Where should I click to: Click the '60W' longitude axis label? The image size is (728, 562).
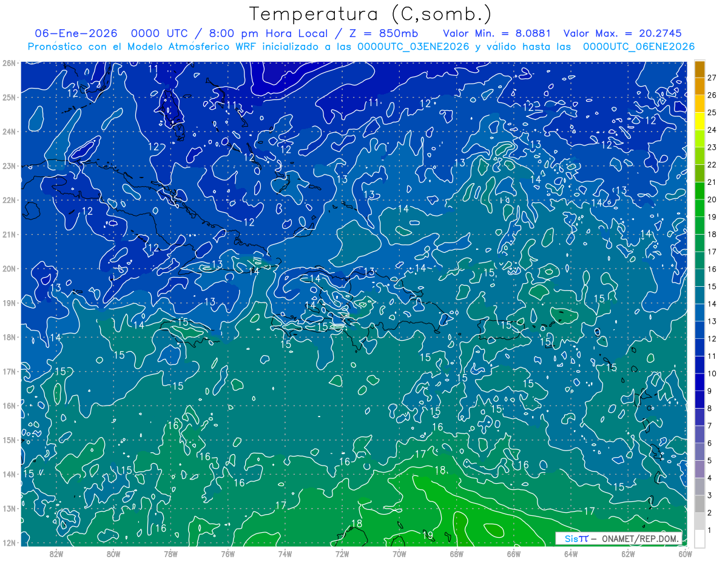(686, 553)
